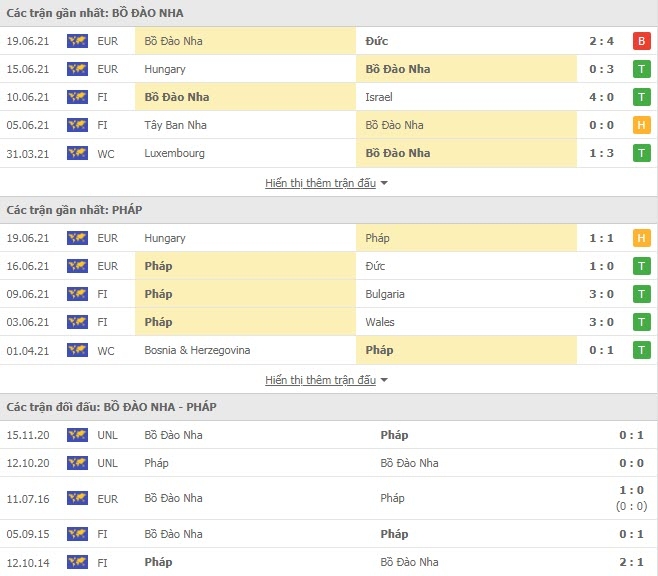
Task: Click world flag icon for 15.11.20 UNL match
Action: pos(77,435)
